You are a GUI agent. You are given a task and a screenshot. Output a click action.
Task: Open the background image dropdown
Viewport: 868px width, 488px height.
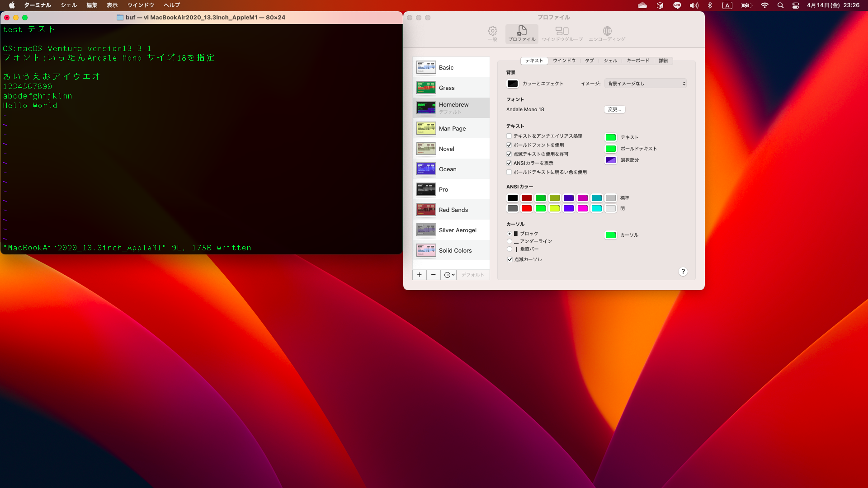point(645,84)
